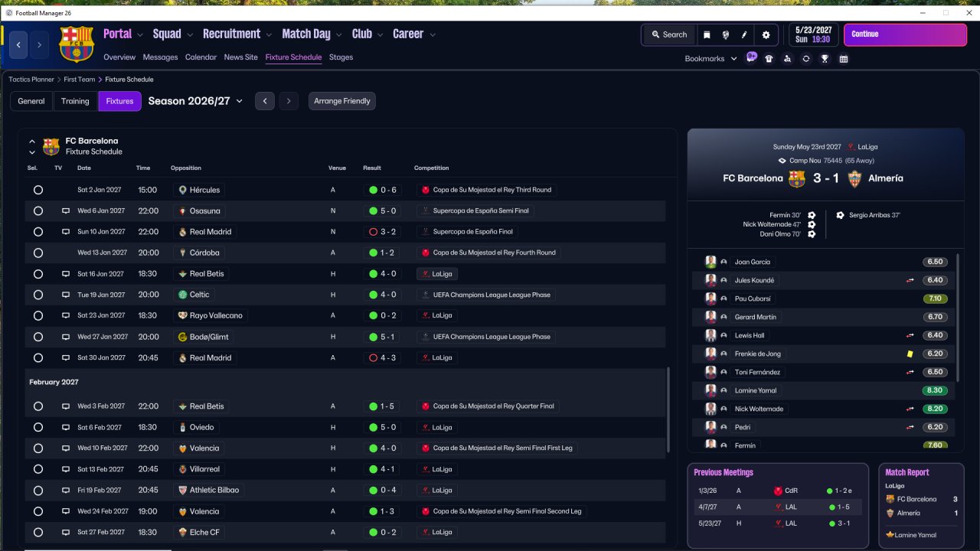Show previous season with left arrow button
The image size is (980, 551).
[265, 101]
